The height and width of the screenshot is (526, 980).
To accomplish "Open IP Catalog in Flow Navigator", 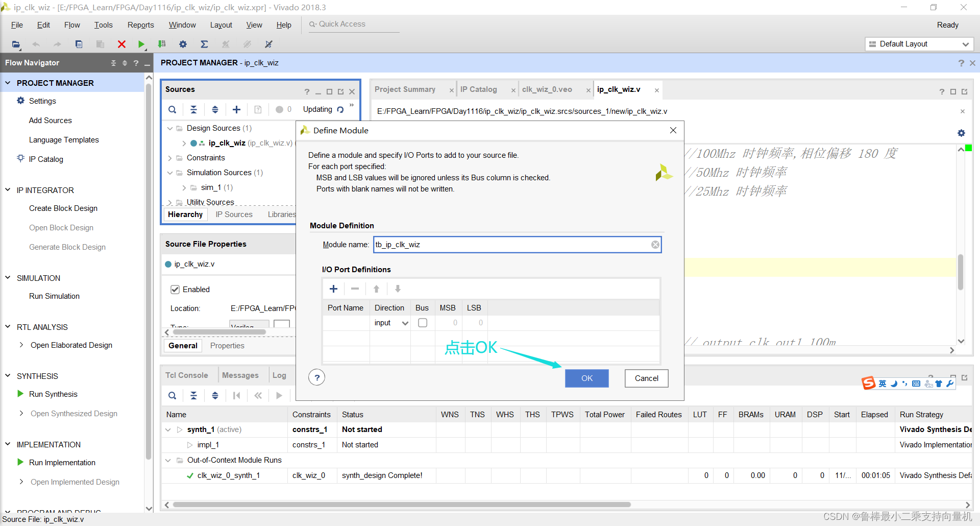I will (46, 159).
